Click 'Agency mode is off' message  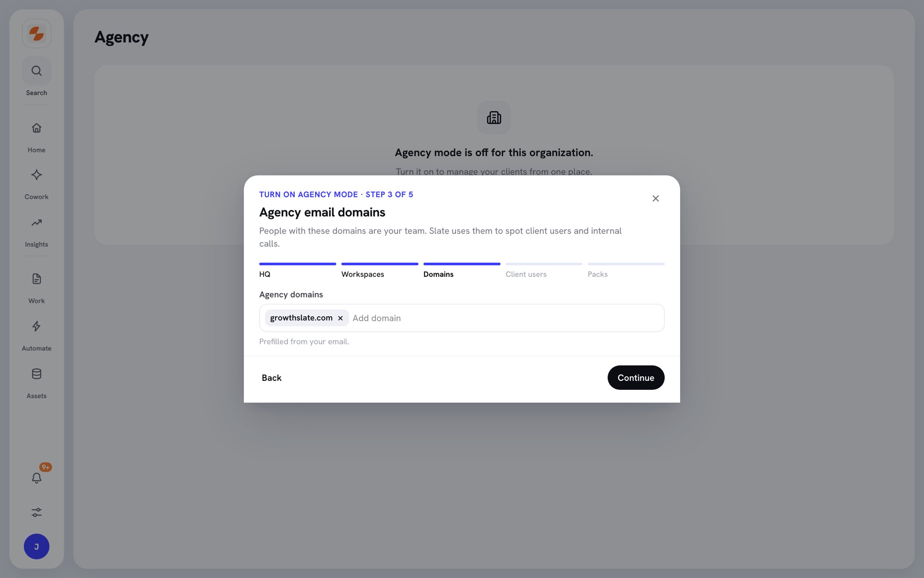click(494, 153)
